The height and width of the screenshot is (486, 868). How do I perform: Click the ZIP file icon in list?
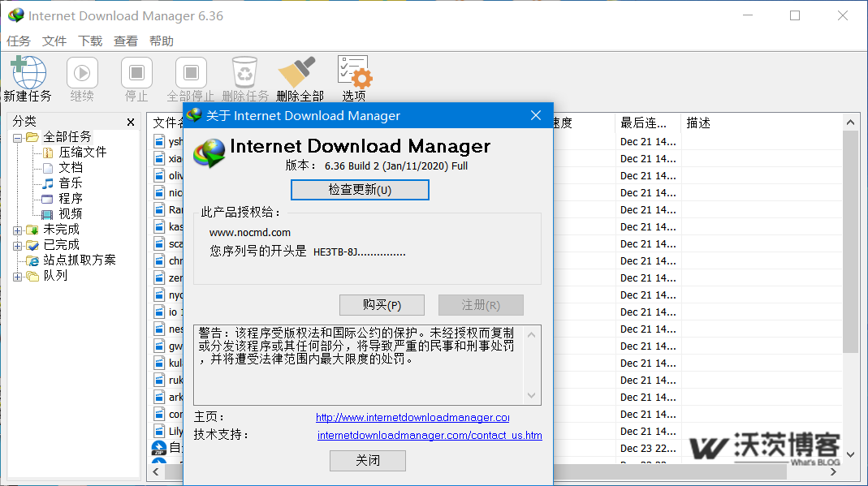pos(159,448)
